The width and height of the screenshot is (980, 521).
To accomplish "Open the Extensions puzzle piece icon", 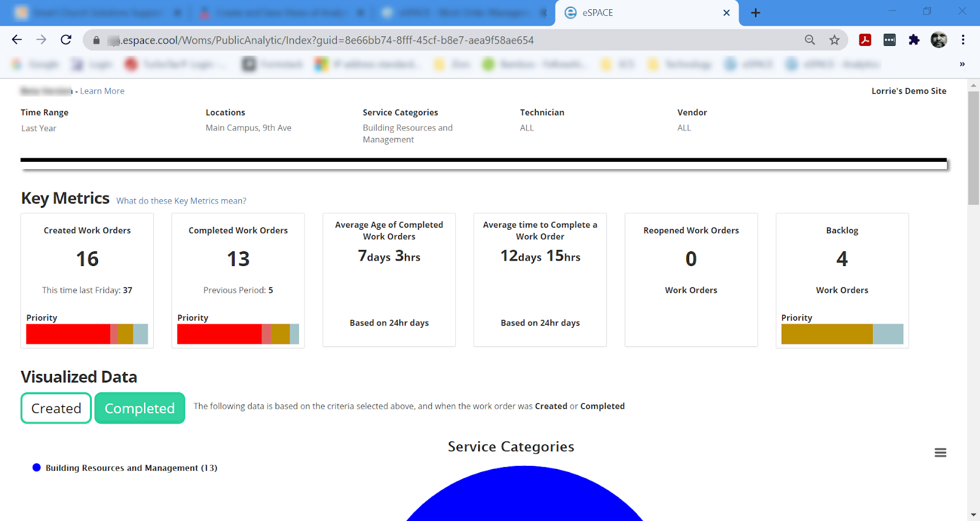I will click(914, 40).
